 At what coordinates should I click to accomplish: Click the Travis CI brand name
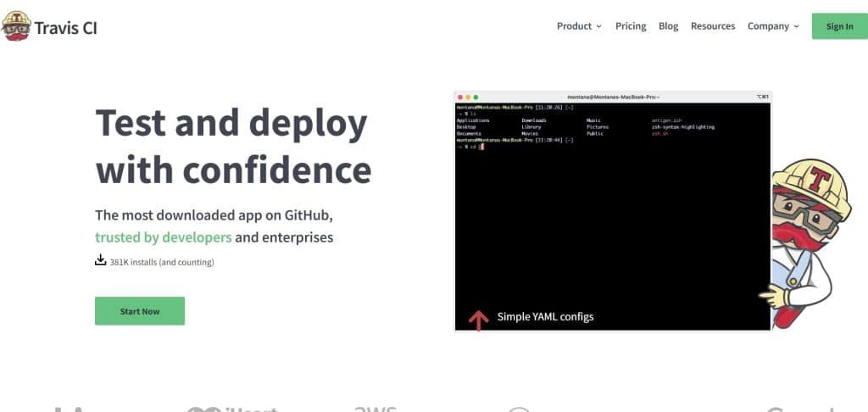(x=66, y=28)
